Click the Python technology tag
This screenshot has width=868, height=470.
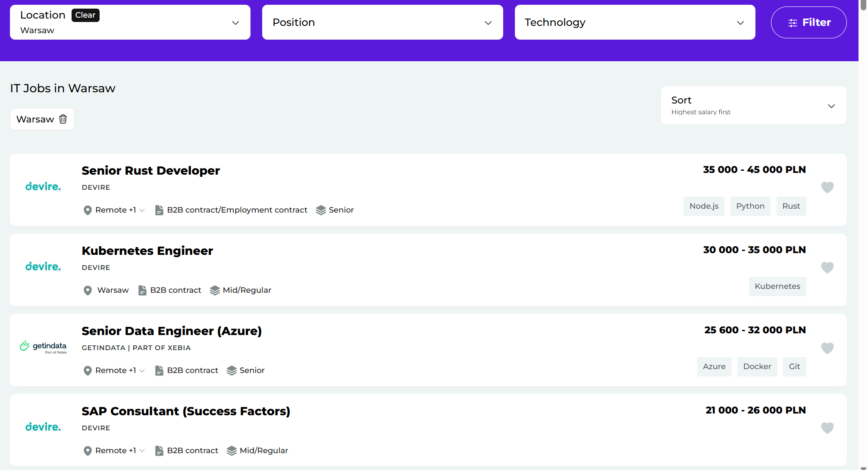750,206
